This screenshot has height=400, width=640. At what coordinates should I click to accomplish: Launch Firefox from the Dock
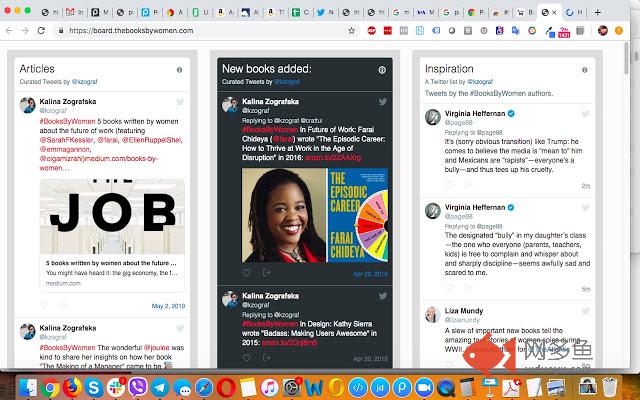coord(72,388)
